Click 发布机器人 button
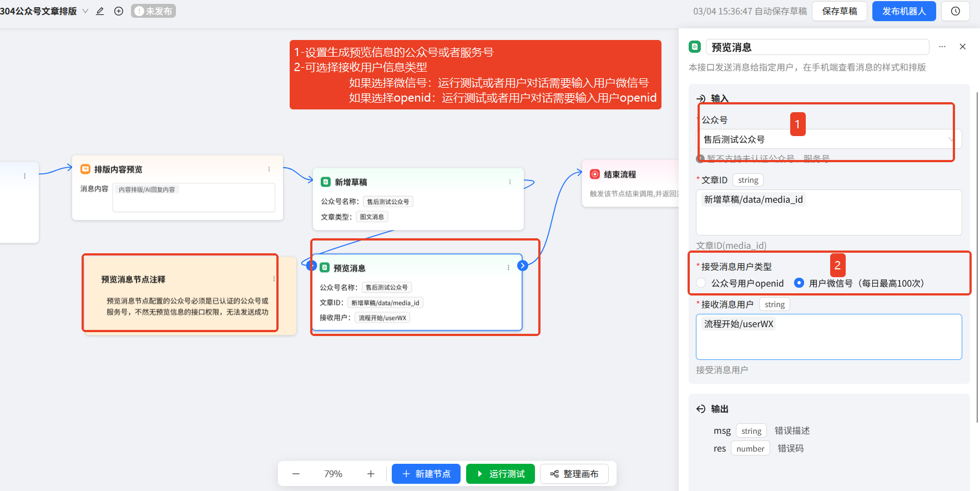The height and width of the screenshot is (491, 980). (x=903, y=11)
